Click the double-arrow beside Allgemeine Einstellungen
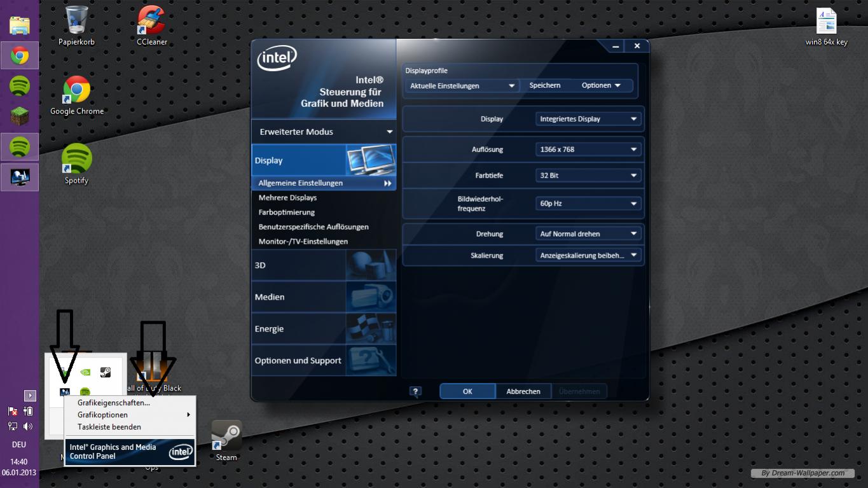The image size is (868, 488). pyautogui.click(x=387, y=183)
